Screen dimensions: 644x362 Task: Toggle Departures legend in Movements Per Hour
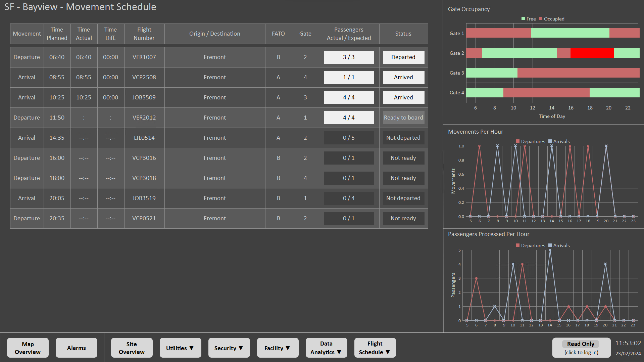[x=531, y=141]
